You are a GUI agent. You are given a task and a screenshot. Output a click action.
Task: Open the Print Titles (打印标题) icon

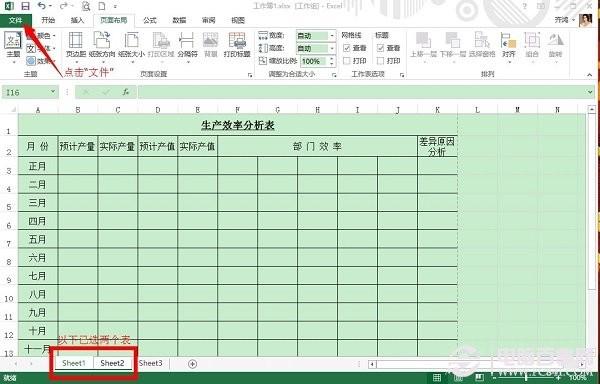point(237,45)
